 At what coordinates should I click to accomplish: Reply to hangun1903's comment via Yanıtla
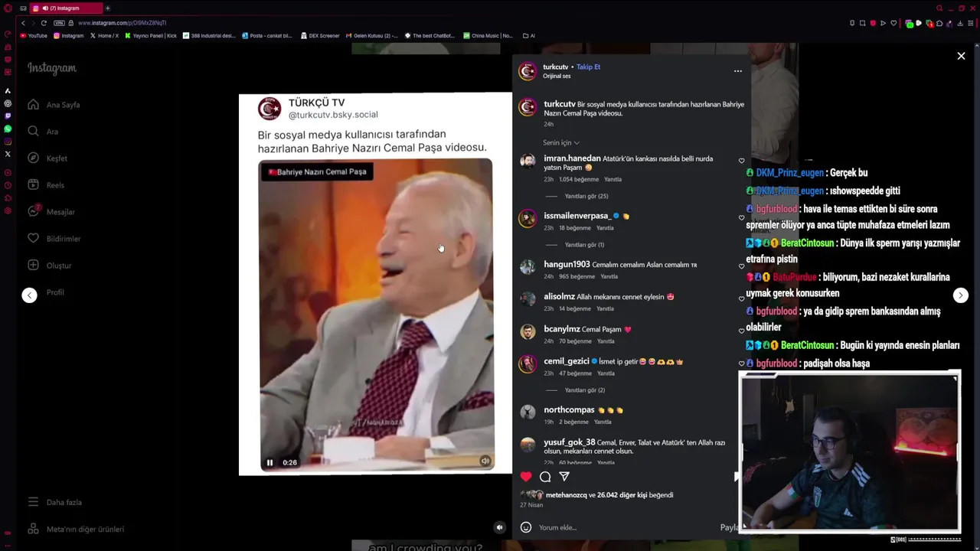[609, 277]
